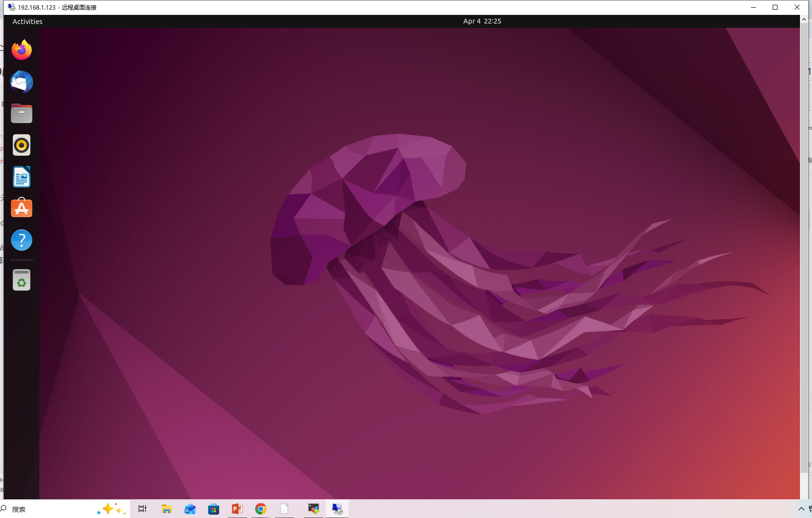
Task: Open the Files manager in the dock
Action: pos(22,113)
